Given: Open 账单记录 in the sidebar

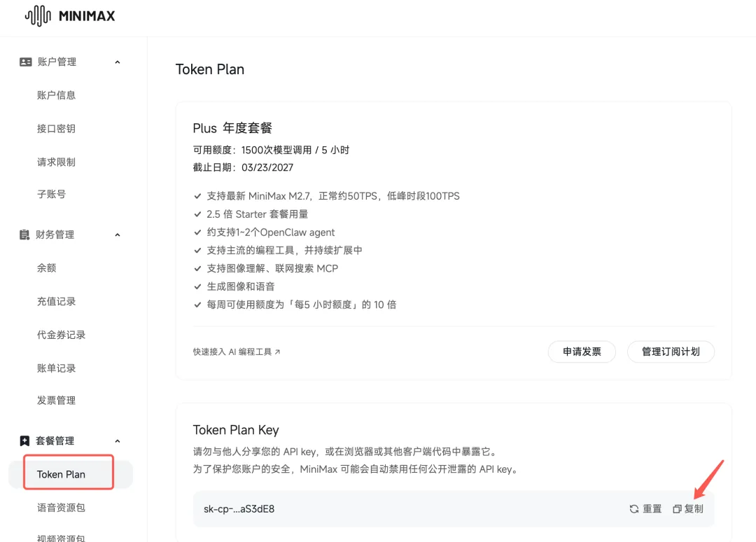Looking at the screenshot, I should (57, 368).
